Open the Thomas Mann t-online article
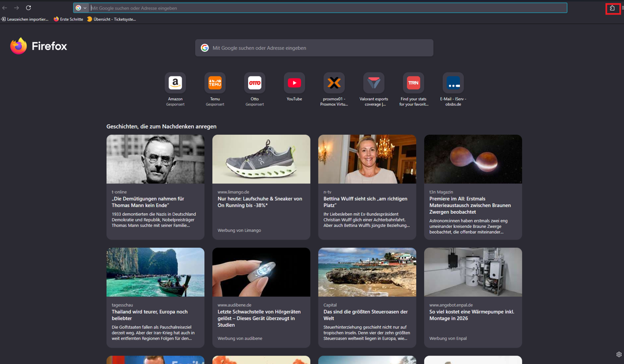Viewport: 624px width, 364px height. click(155, 202)
